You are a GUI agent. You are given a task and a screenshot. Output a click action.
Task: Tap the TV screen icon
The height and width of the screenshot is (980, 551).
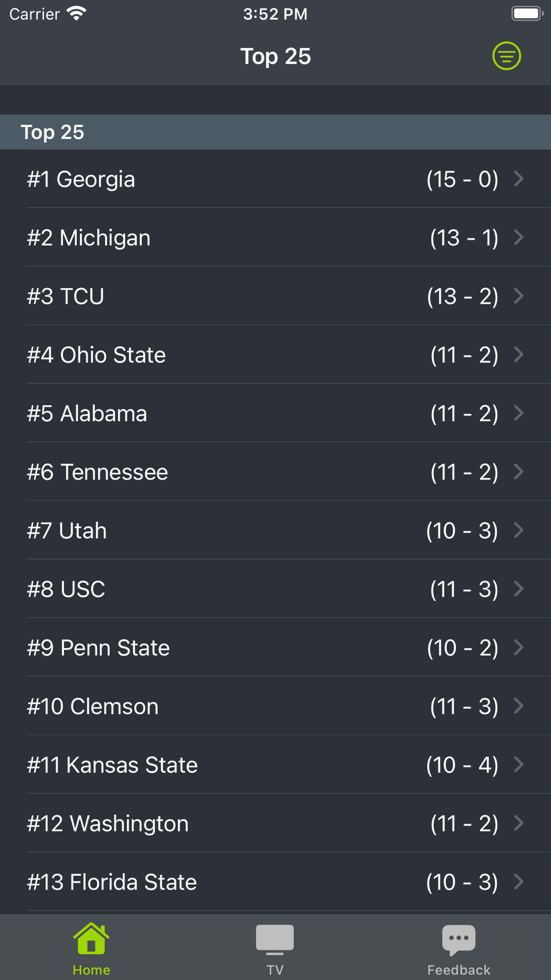(x=275, y=939)
